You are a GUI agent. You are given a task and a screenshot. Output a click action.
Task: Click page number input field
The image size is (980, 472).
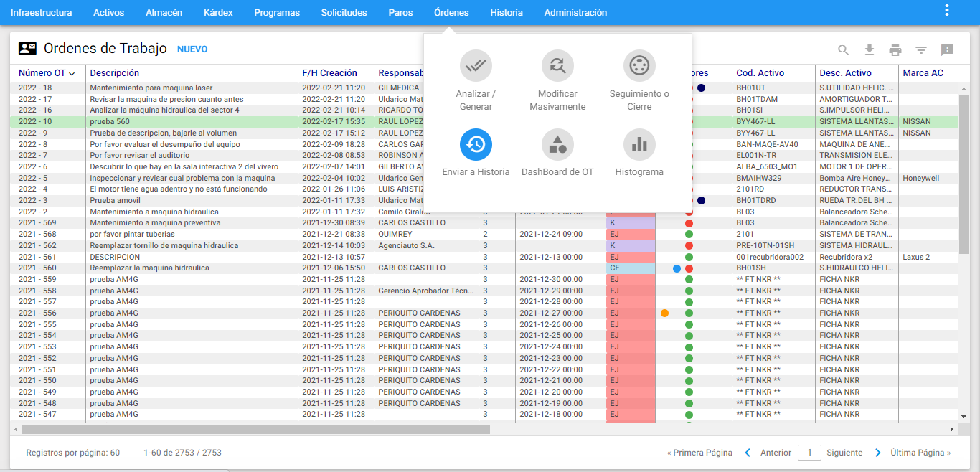tap(809, 453)
